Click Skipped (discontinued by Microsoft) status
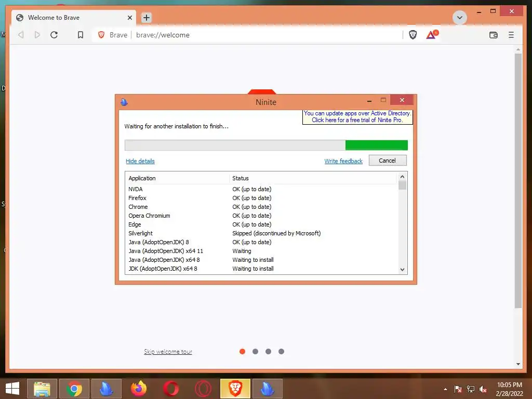This screenshot has width=532, height=399. 276,233
